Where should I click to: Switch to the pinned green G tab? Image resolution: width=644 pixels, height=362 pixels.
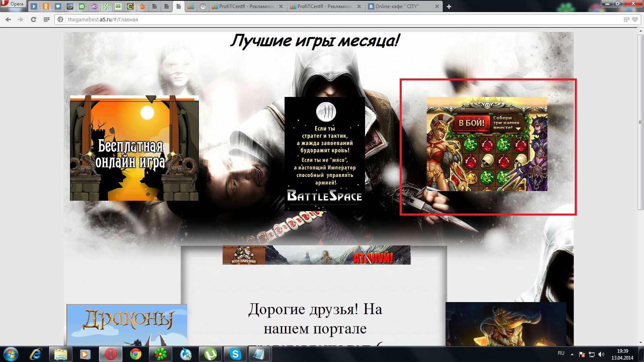[130, 6]
